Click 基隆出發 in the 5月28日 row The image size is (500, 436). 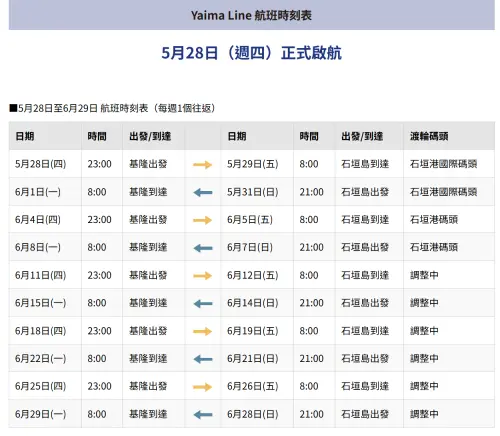point(148,164)
